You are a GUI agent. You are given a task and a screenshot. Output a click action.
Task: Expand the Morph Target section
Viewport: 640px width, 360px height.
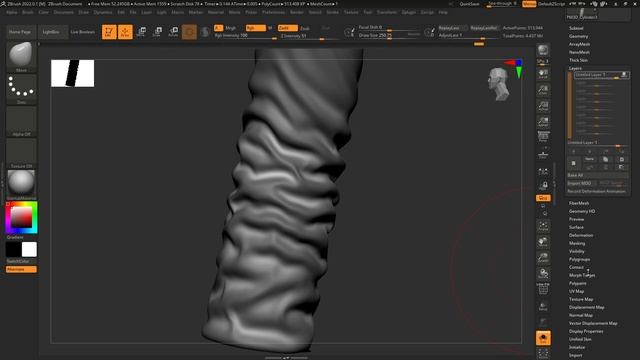[x=582, y=275]
